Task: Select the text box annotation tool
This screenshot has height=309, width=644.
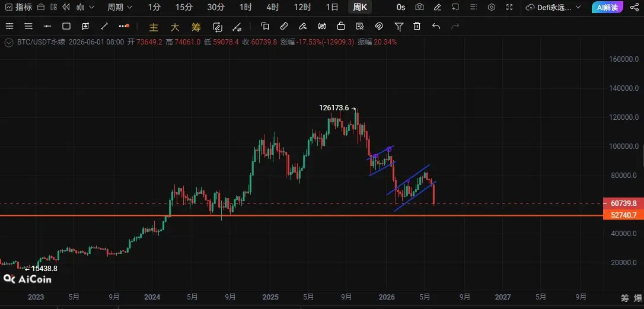Action: (x=85, y=26)
